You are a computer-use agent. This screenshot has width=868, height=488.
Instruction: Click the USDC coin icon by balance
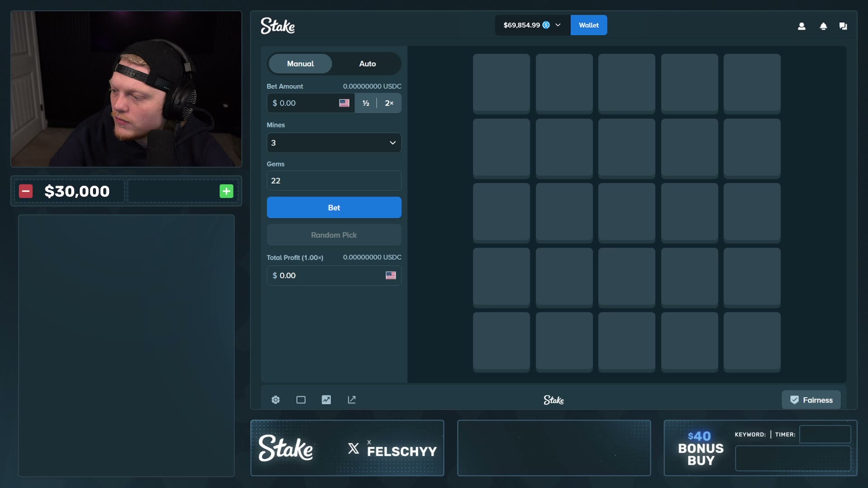(x=546, y=25)
